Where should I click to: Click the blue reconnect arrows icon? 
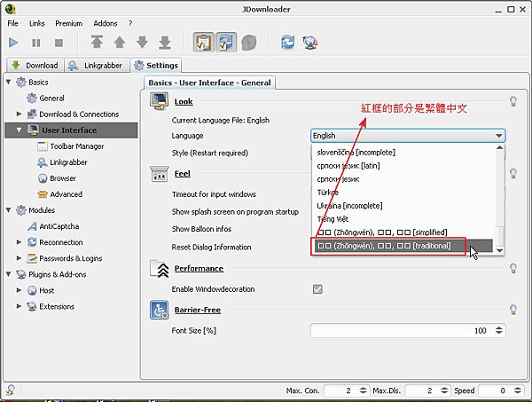coord(287,43)
